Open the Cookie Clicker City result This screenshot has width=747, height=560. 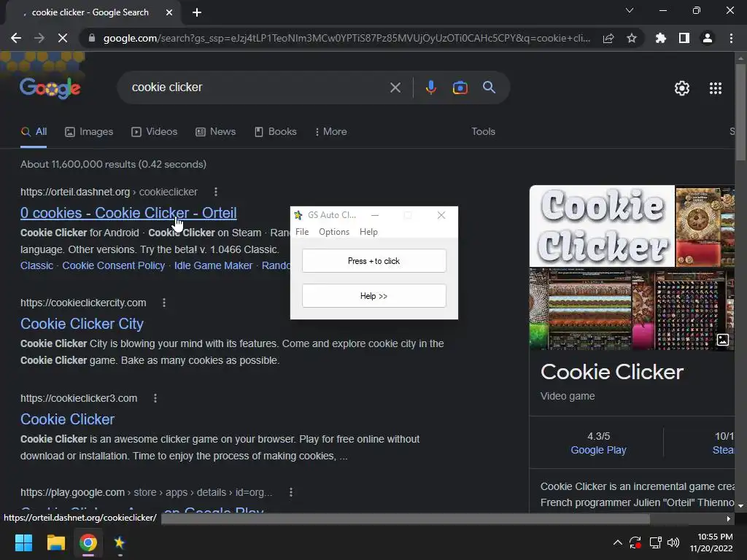pos(82,324)
